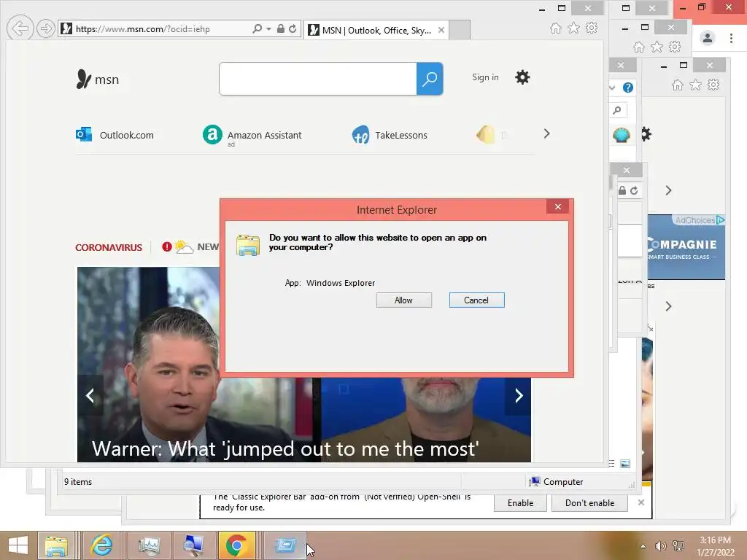Viewport: 747px width, 560px height.
Task: Open the Warner headline story
Action: click(285, 448)
